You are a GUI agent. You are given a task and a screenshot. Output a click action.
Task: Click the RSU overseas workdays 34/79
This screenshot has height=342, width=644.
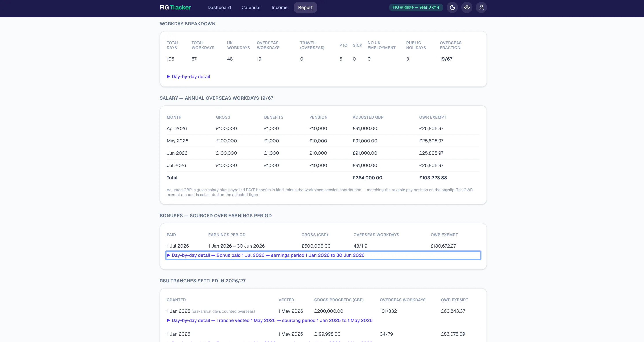(386, 334)
